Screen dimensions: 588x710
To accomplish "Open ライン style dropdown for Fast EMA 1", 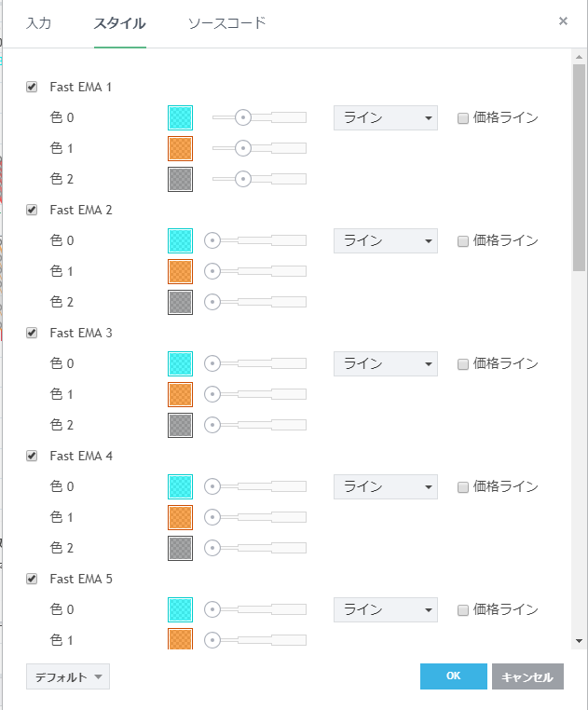I will point(385,117).
